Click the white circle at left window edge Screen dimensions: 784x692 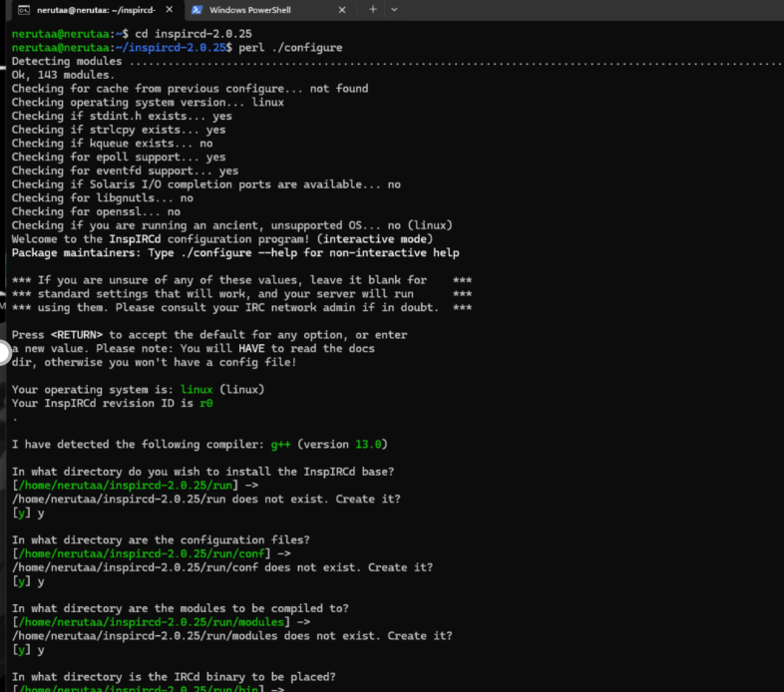3,351
